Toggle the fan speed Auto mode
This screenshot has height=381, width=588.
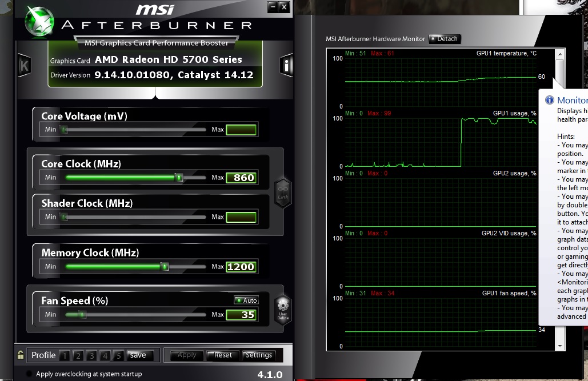coord(246,300)
